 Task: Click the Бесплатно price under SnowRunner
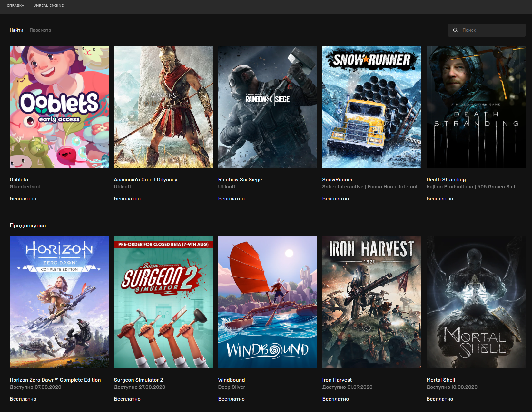(x=336, y=199)
